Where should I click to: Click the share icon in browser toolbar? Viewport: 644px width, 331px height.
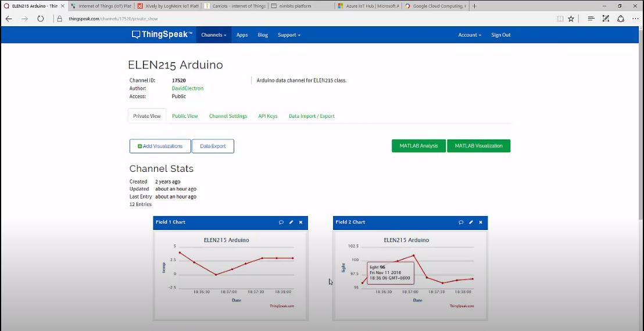621,19
